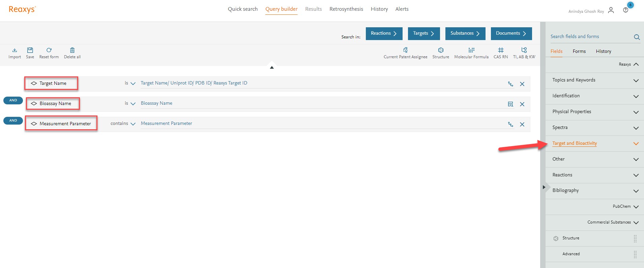The image size is (644, 268).
Task: Open the Retrosynthesis menu
Action: pos(346,9)
